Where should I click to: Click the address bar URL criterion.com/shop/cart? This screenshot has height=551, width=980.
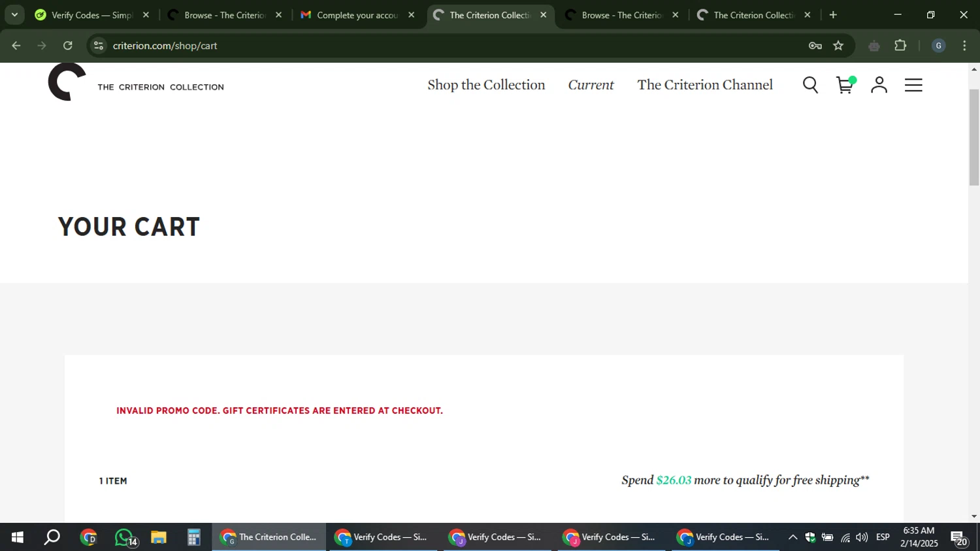click(x=165, y=46)
